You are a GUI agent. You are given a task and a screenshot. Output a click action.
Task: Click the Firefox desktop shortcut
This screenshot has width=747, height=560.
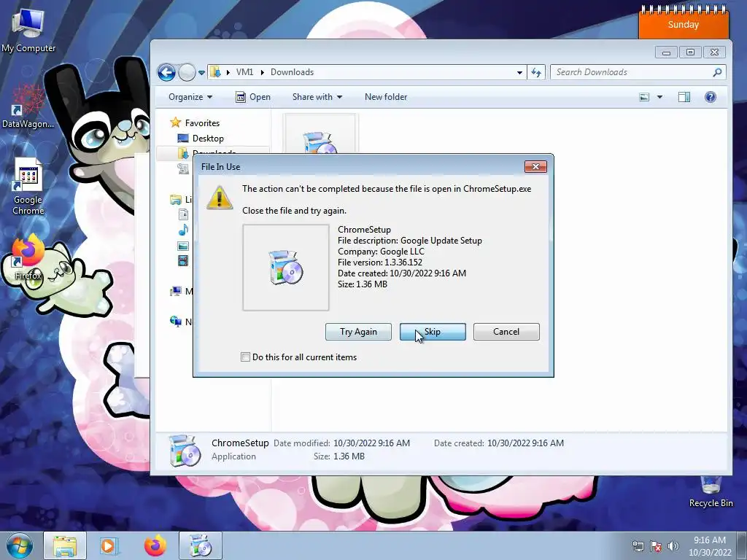tap(28, 257)
